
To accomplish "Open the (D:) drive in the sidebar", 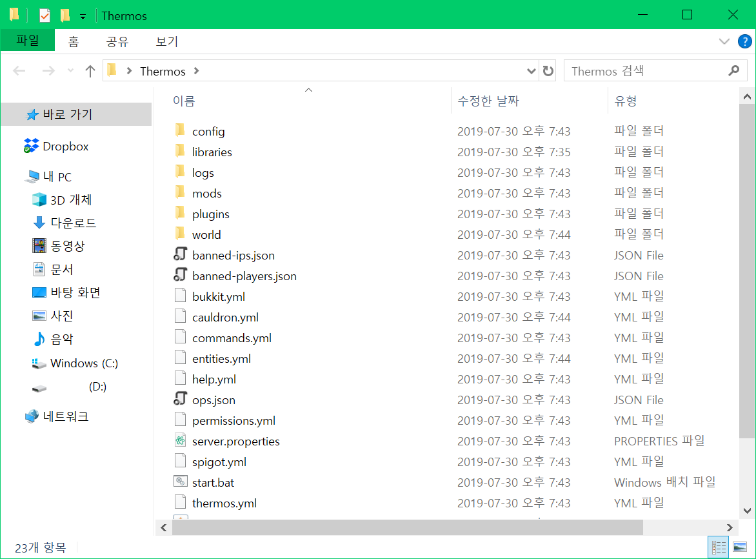I will click(69, 387).
